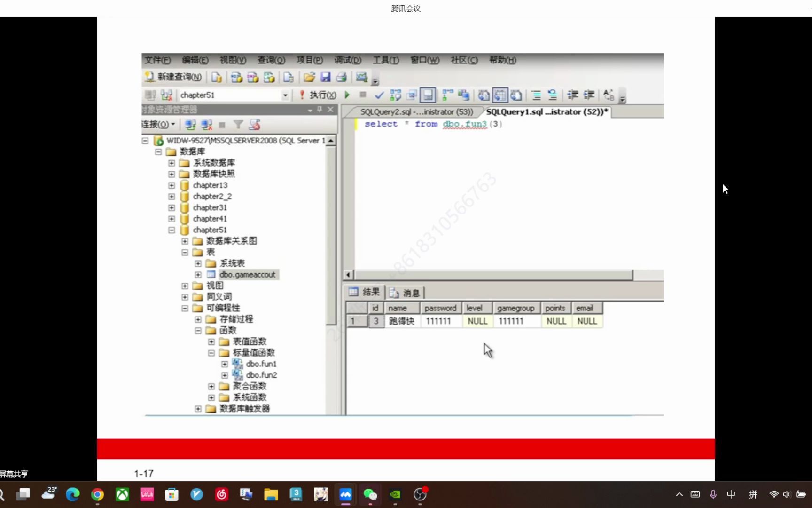This screenshot has height=508, width=812.
Task: Select the chapter2_2 database item
Action: (x=212, y=197)
